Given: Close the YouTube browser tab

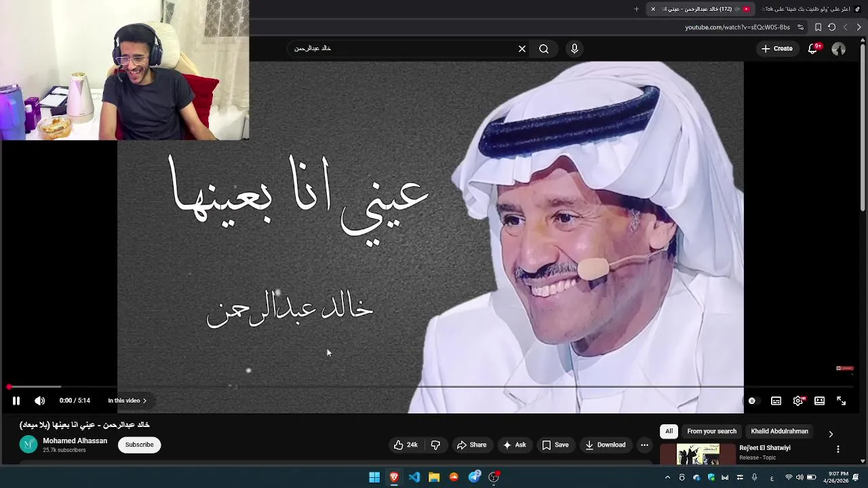Looking at the screenshot, I should coord(653,9).
